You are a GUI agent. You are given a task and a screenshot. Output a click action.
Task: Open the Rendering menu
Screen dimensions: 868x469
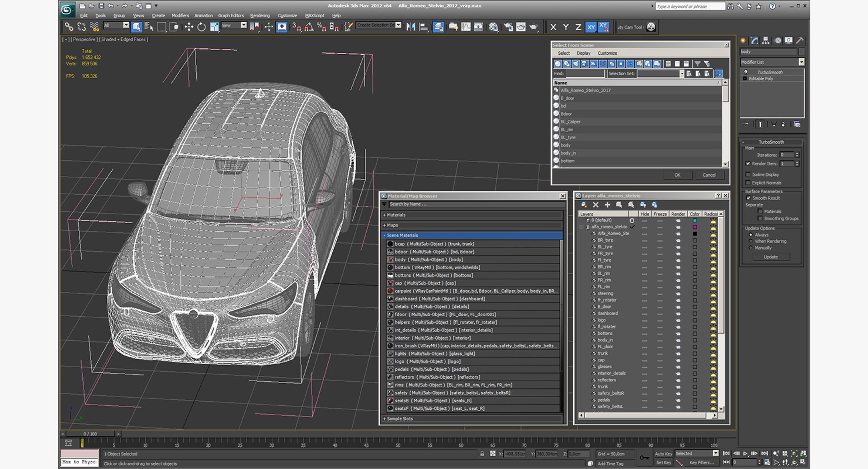(260, 15)
